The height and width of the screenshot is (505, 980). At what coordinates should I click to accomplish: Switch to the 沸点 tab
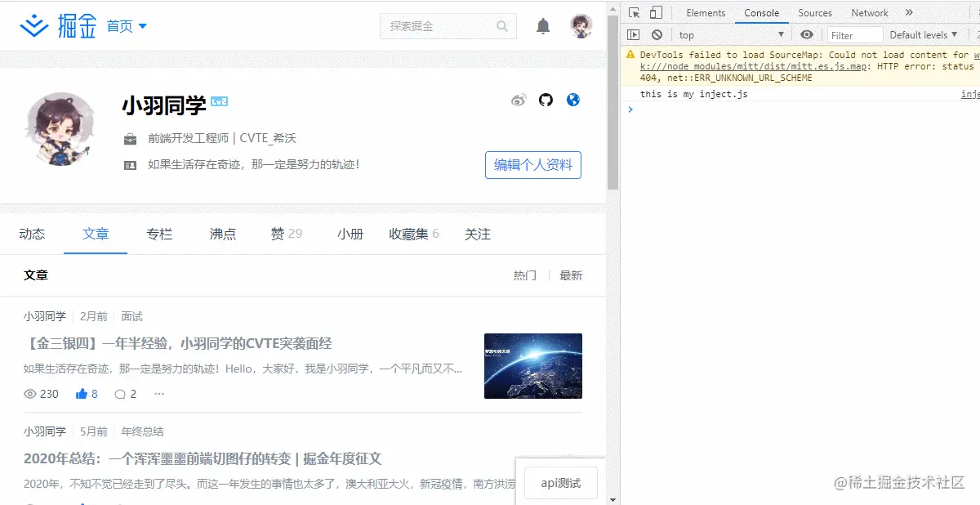point(223,234)
